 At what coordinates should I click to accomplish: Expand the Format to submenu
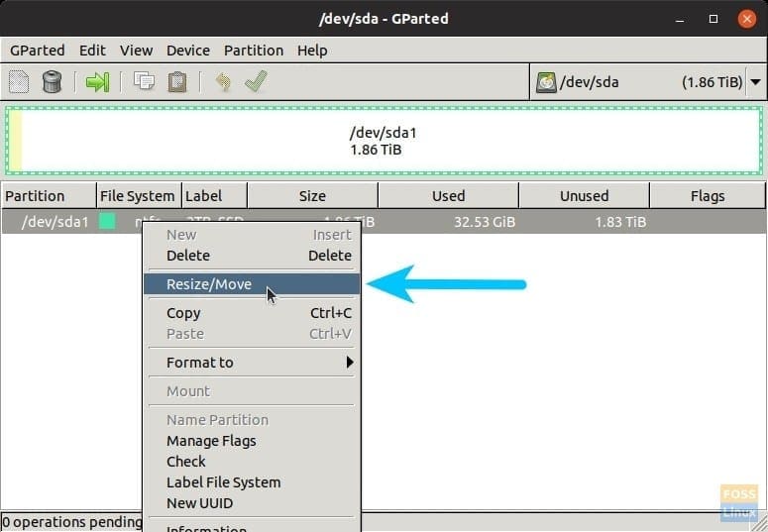252,363
